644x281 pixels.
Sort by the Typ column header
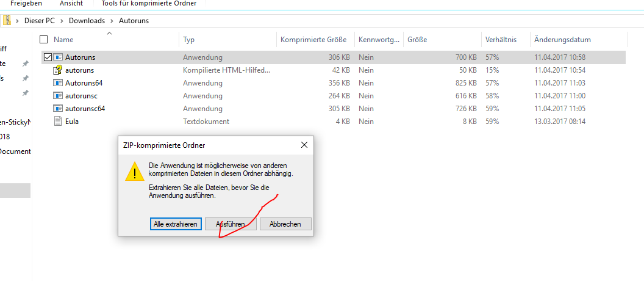click(x=189, y=40)
